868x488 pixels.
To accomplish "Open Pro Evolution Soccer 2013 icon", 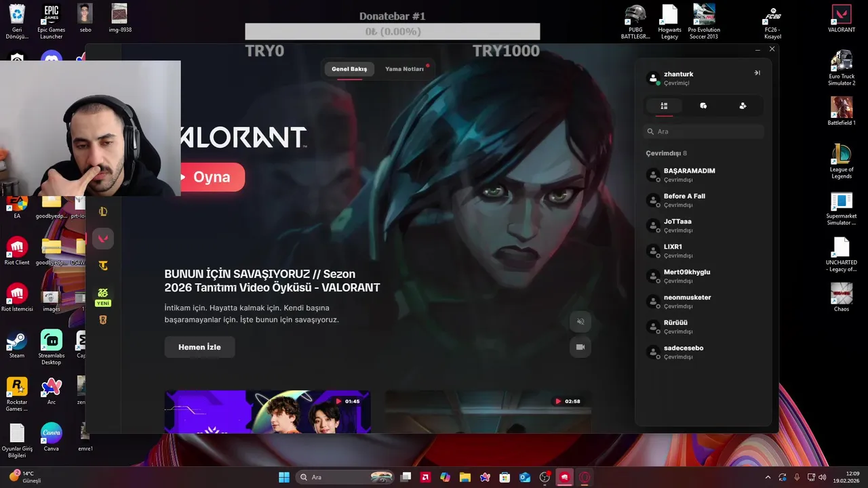I will click(x=704, y=22).
